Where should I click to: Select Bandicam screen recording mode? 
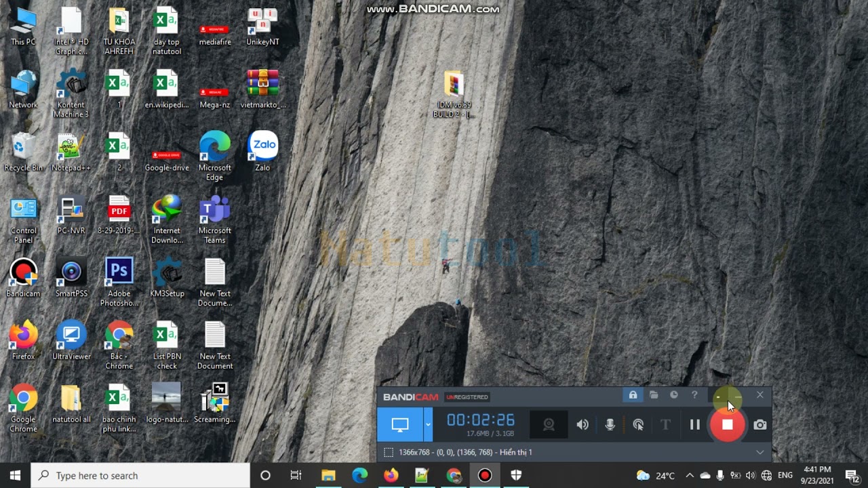[400, 425]
